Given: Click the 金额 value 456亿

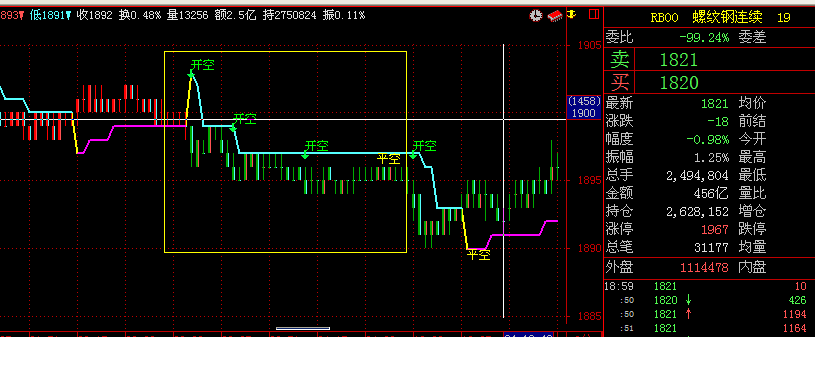Looking at the screenshot, I should click(x=712, y=193).
